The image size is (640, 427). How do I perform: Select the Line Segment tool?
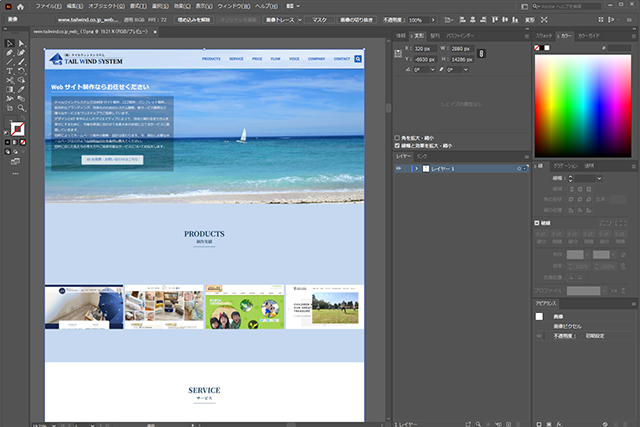[x=9, y=62]
